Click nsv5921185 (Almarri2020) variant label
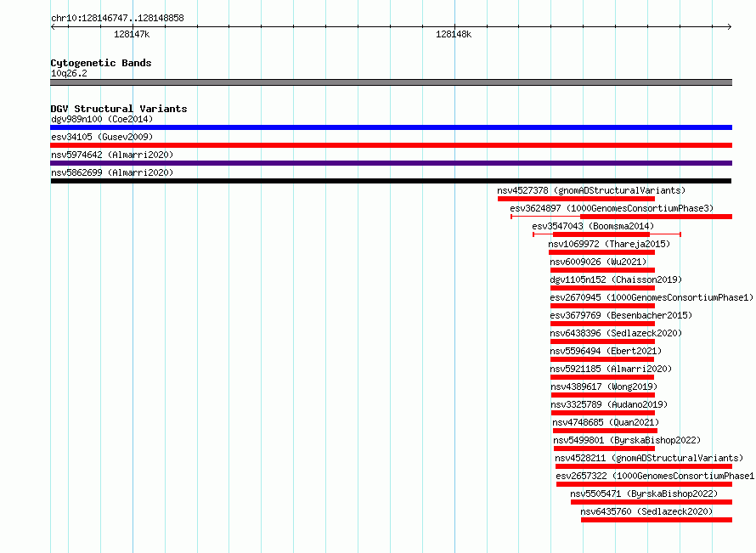 tap(611, 369)
